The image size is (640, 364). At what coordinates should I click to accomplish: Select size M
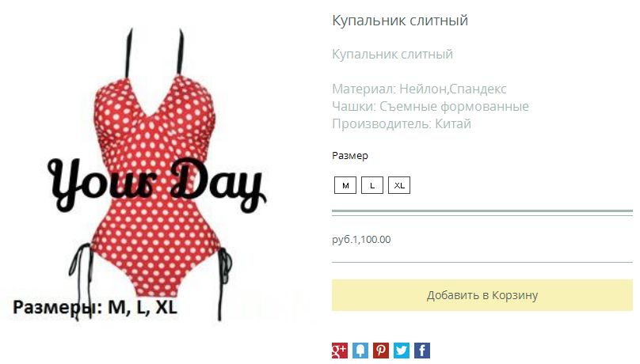[345, 185]
